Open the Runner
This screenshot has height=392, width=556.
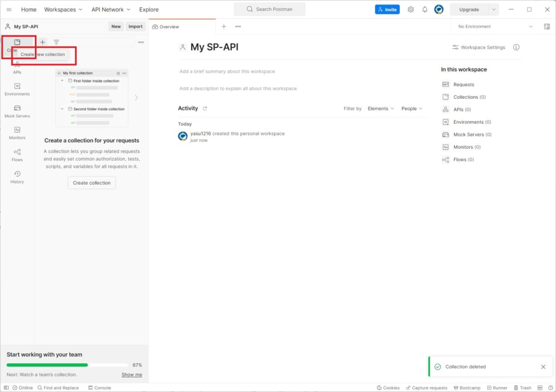pyautogui.click(x=497, y=388)
